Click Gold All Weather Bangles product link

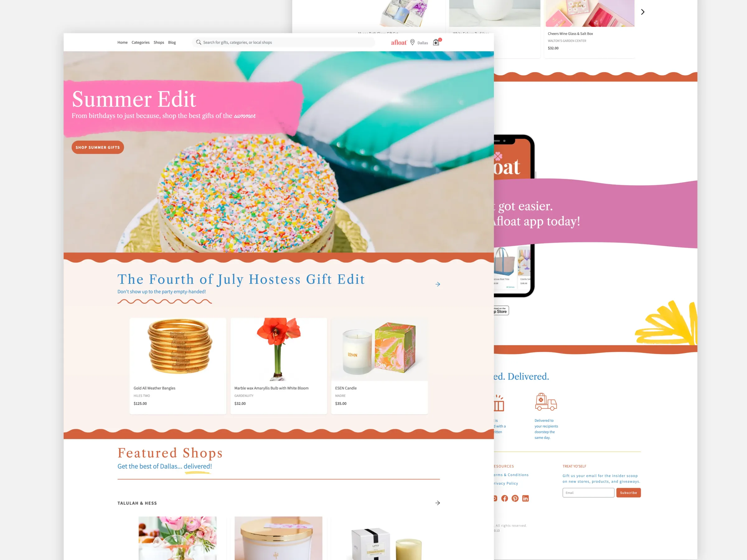click(155, 388)
